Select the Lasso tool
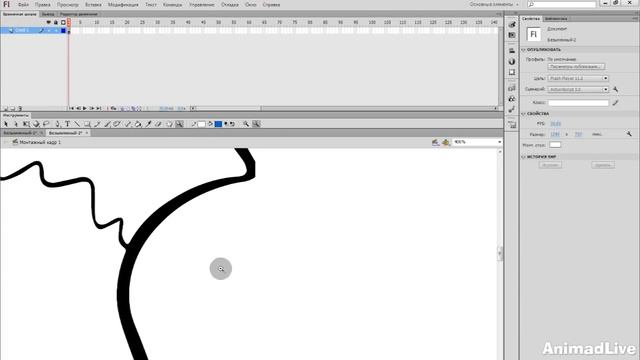This screenshot has width=640, height=360. [46, 124]
